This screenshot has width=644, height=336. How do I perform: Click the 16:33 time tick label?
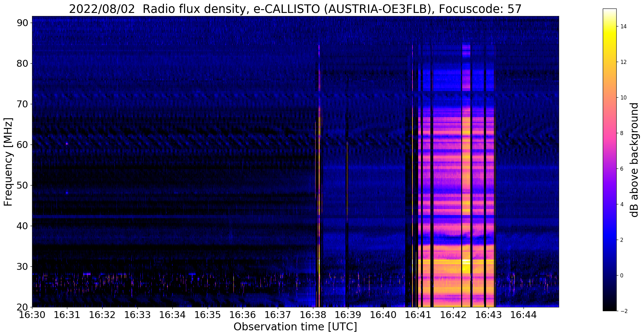pyautogui.click(x=137, y=314)
